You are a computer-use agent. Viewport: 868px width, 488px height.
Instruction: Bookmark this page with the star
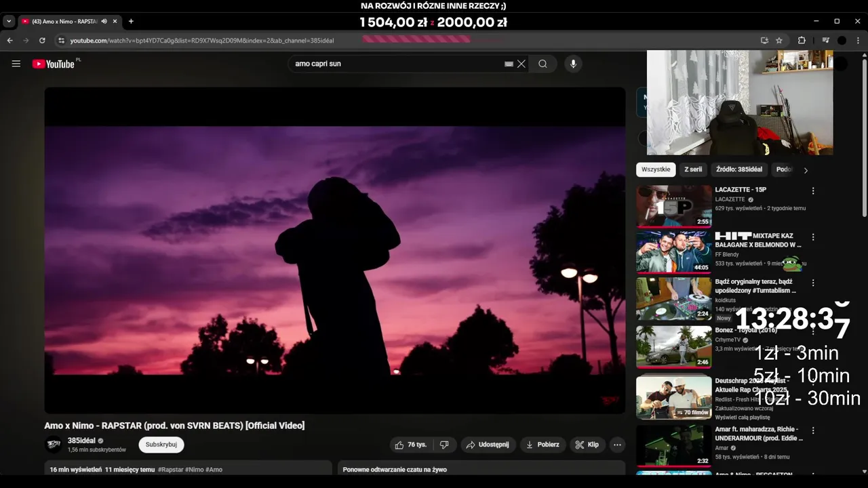pos(779,41)
